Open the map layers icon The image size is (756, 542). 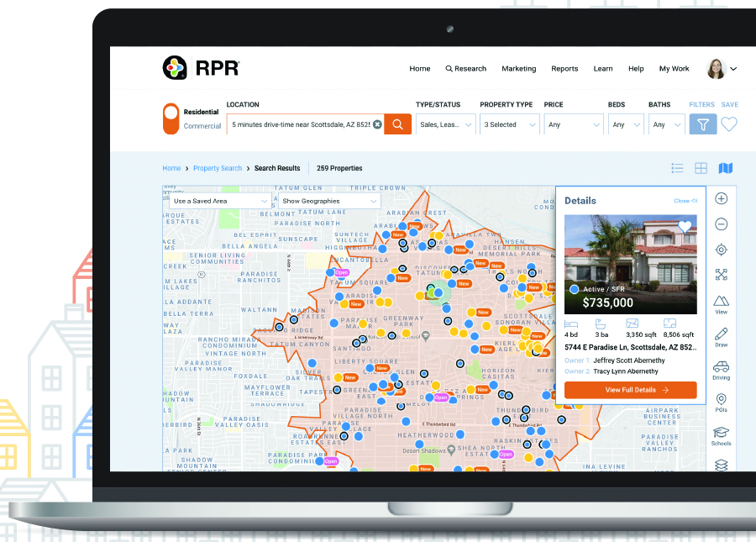(x=722, y=465)
